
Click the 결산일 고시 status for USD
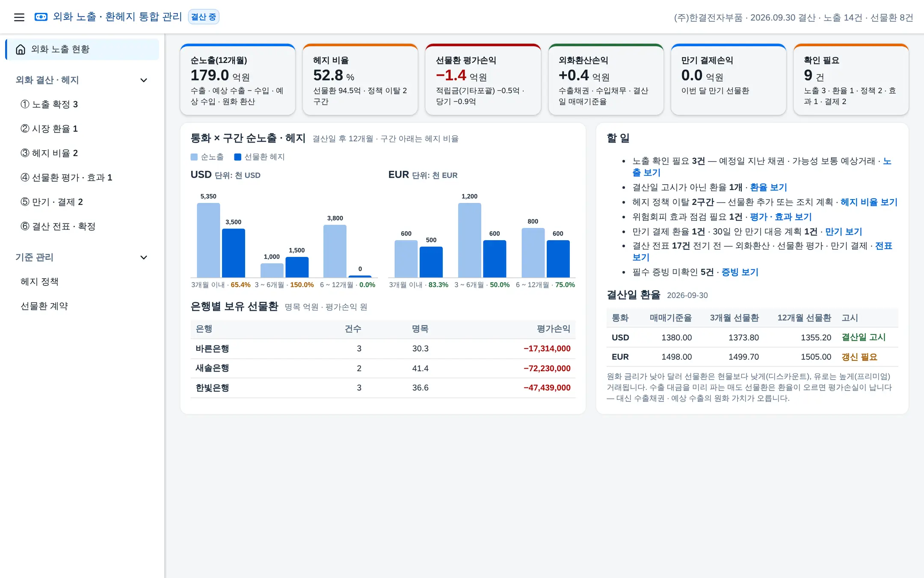(863, 337)
